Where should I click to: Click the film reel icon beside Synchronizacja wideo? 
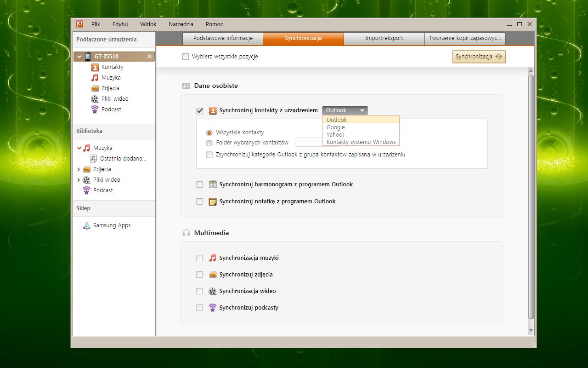click(212, 291)
